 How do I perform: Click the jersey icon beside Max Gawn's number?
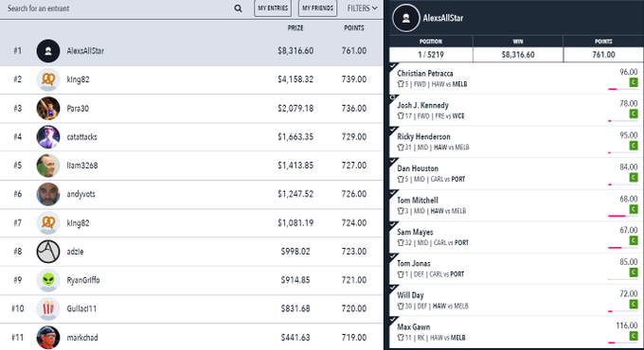(x=401, y=338)
